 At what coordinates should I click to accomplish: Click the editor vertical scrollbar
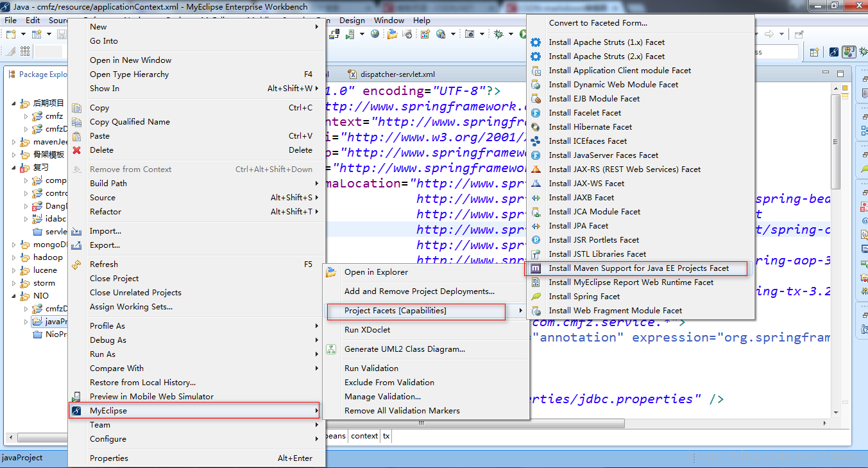835,141
